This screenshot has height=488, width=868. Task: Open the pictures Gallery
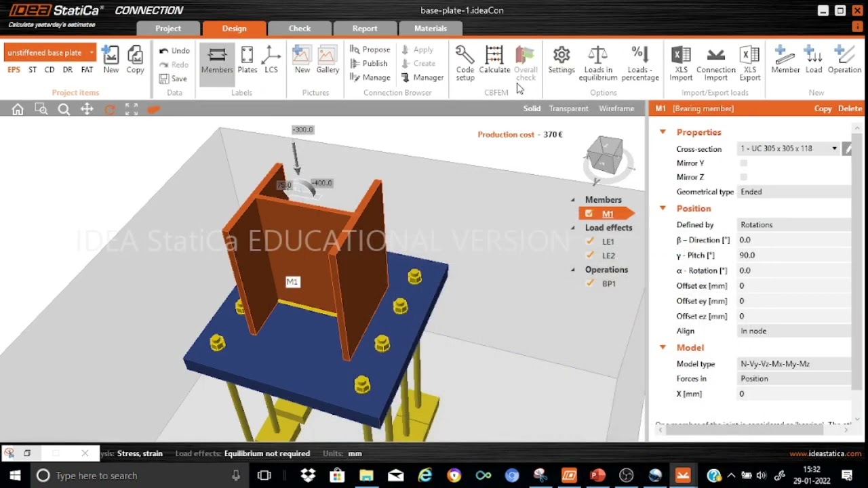(x=328, y=60)
